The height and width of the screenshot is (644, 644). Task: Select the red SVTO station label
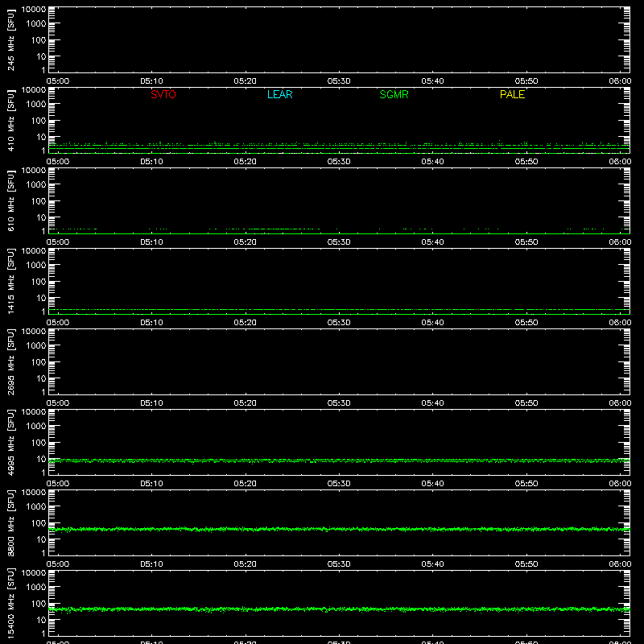click(x=163, y=94)
